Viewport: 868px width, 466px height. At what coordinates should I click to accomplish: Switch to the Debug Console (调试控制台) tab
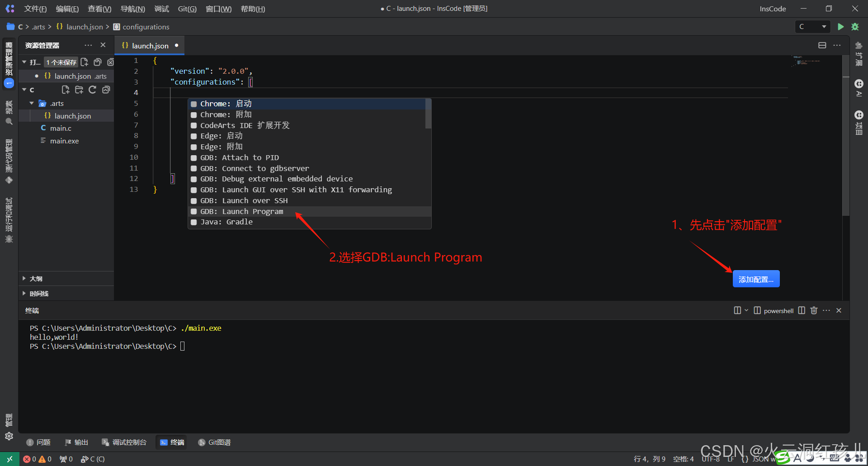(x=124, y=442)
